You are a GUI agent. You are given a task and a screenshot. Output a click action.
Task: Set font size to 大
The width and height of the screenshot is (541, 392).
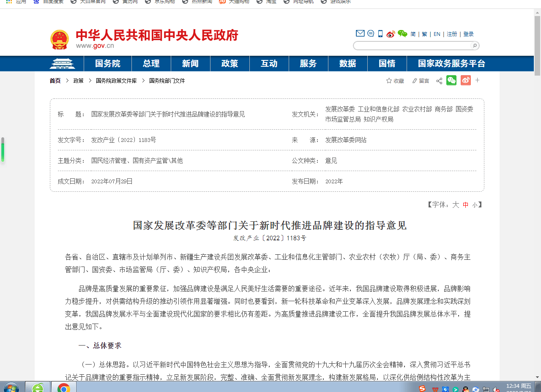click(x=456, y=205)
